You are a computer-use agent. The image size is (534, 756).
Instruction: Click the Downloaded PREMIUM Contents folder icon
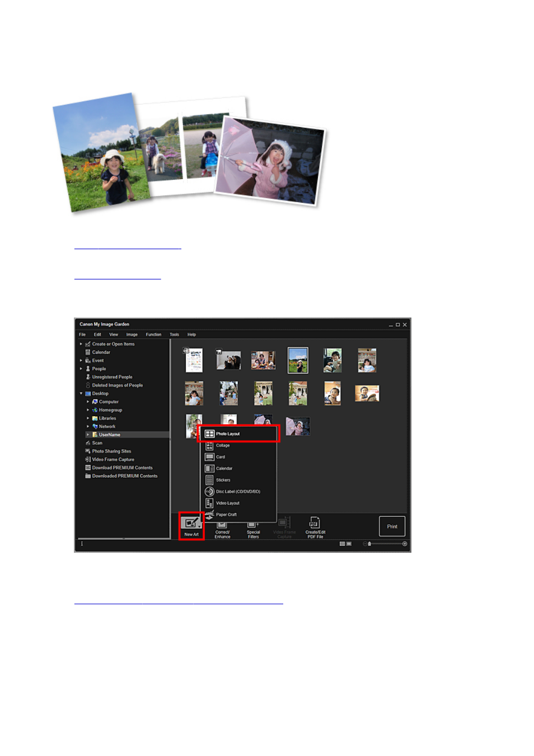[88, 476]
